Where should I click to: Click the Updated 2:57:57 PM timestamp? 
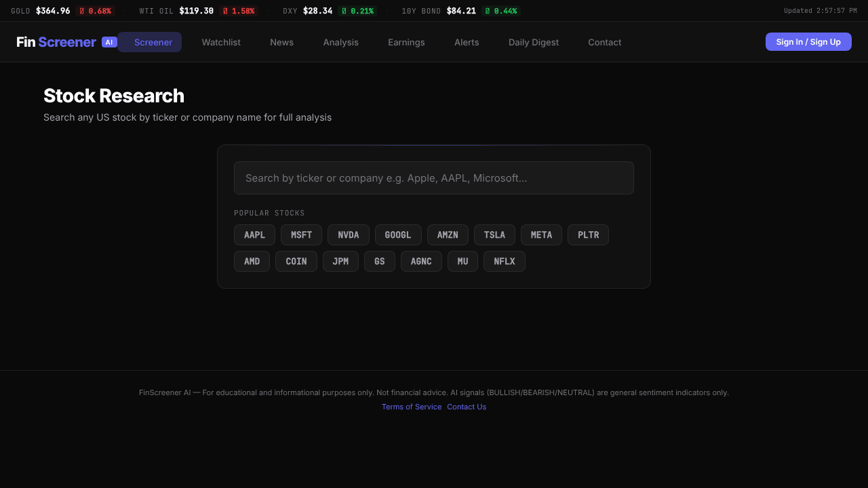pos(821,11)
